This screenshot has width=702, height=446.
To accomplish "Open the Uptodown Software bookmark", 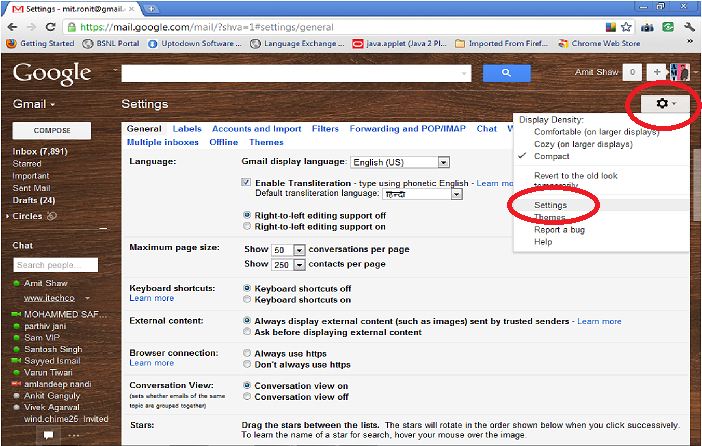I will tap(195, 43).
